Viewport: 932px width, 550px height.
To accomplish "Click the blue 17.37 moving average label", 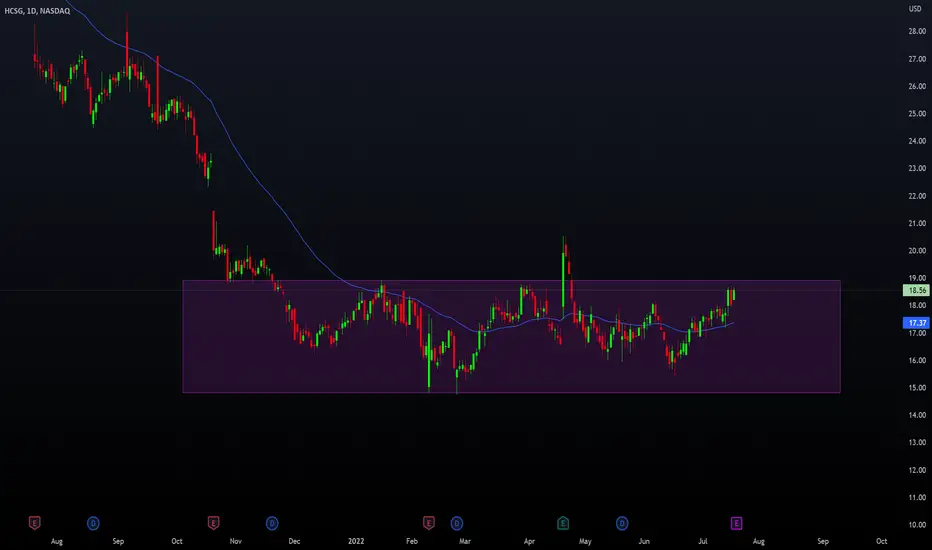I will (916, 323).
